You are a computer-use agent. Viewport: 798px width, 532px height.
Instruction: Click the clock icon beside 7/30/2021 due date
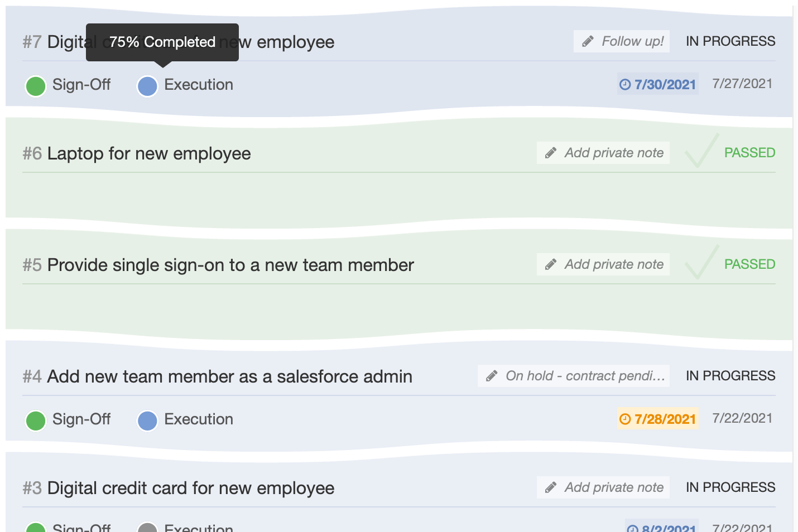(x=624, y=84)
